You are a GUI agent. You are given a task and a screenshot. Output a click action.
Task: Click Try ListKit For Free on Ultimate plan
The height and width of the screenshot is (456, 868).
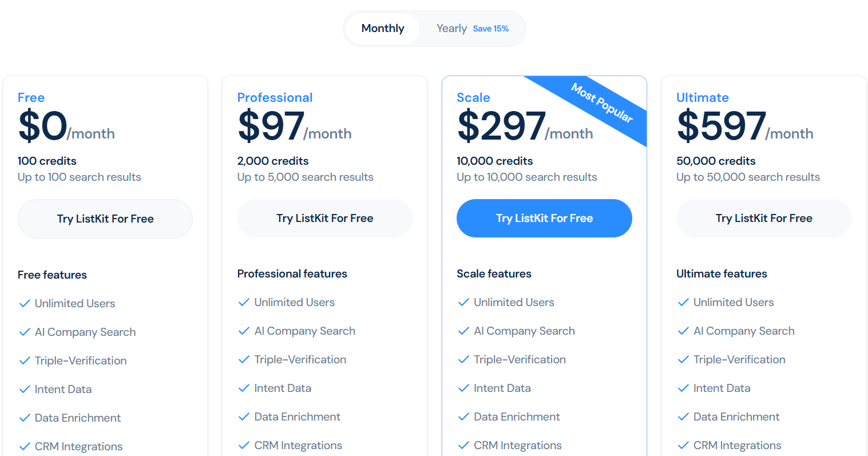[x=763, y=218]
